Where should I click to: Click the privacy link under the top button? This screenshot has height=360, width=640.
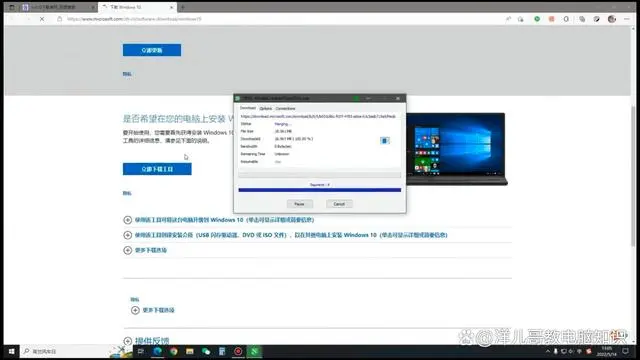pos(127,74)
